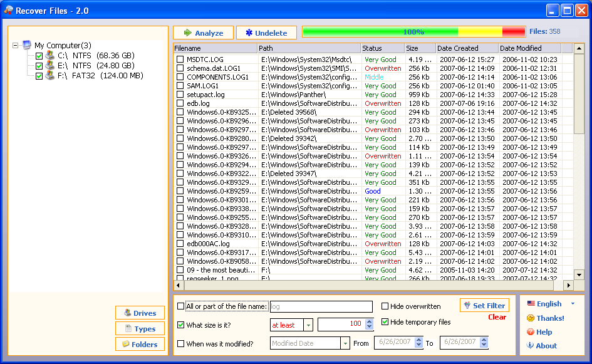Open Types view via its page icon

point(128,328)
